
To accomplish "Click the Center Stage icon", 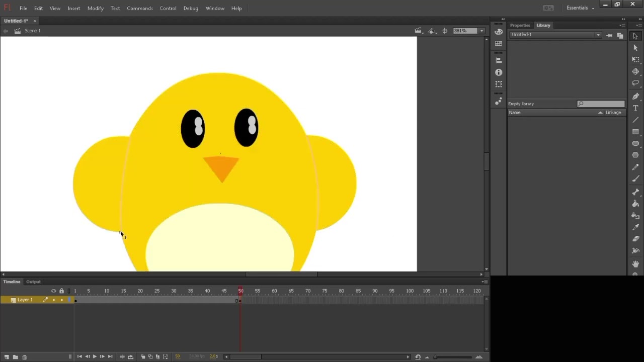I will click(444, 31).
